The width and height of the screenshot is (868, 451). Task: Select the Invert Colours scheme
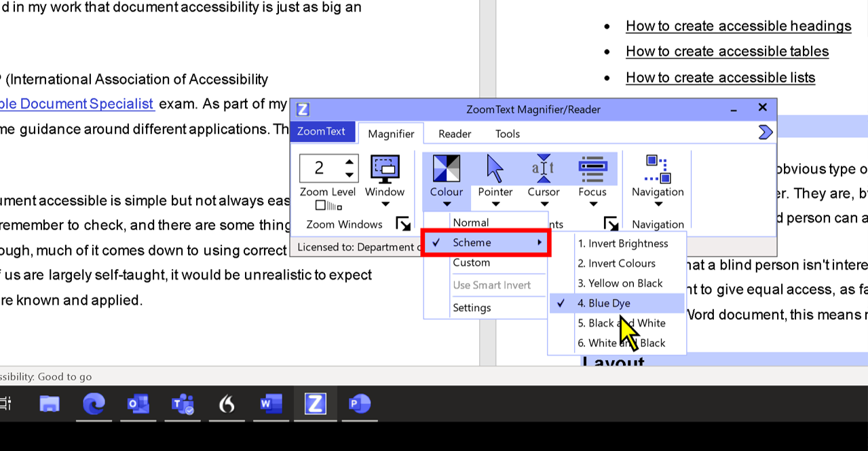point(617,264)
